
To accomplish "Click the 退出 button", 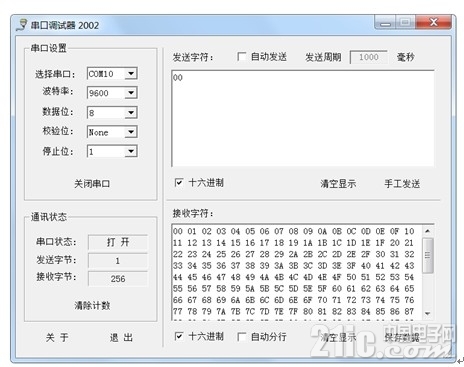I will [x=121, y=337].
